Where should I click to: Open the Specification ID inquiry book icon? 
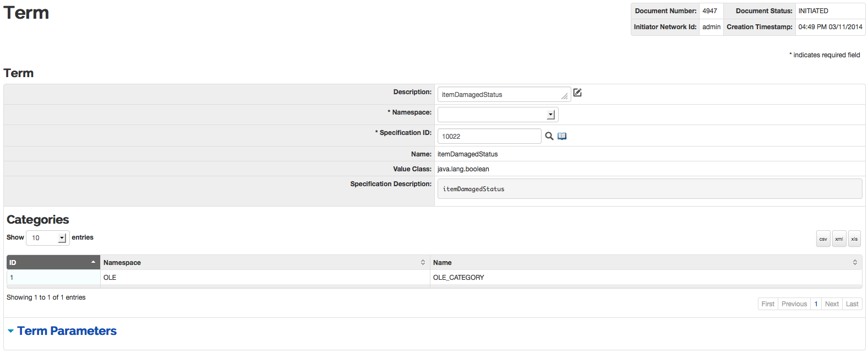[x=562, y=136]
